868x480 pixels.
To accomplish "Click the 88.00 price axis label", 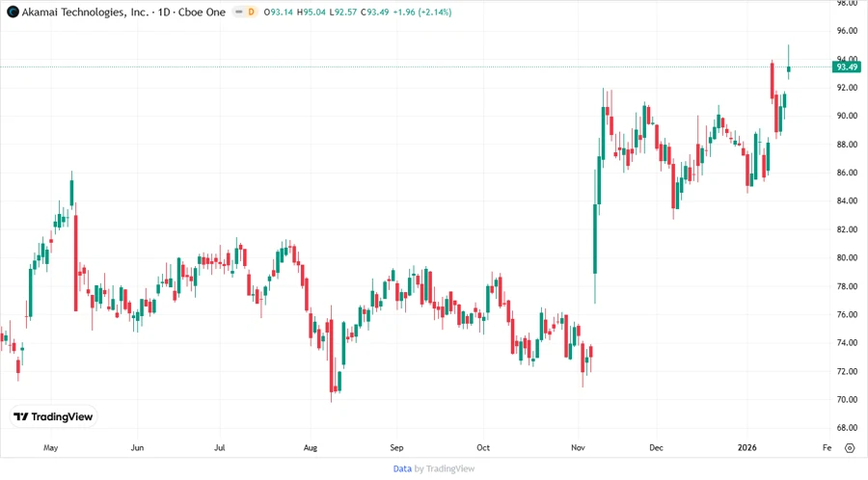I will [x=847, y=145].
